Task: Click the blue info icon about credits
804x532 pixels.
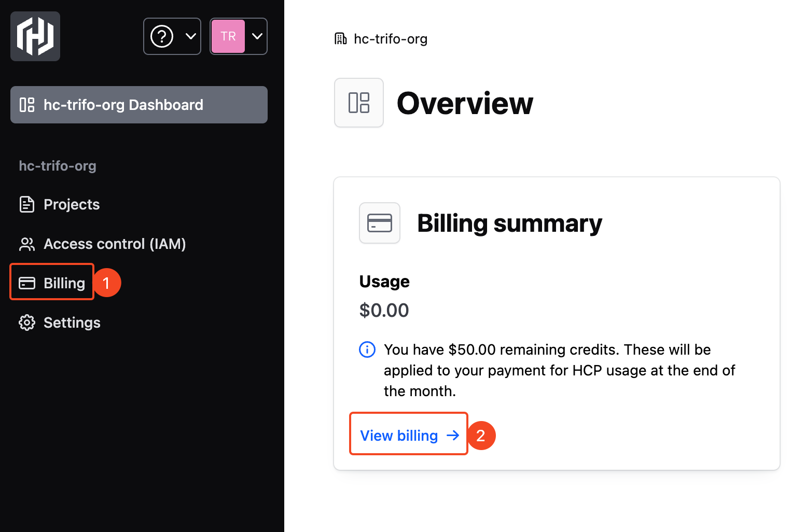Action: point(367,349)
